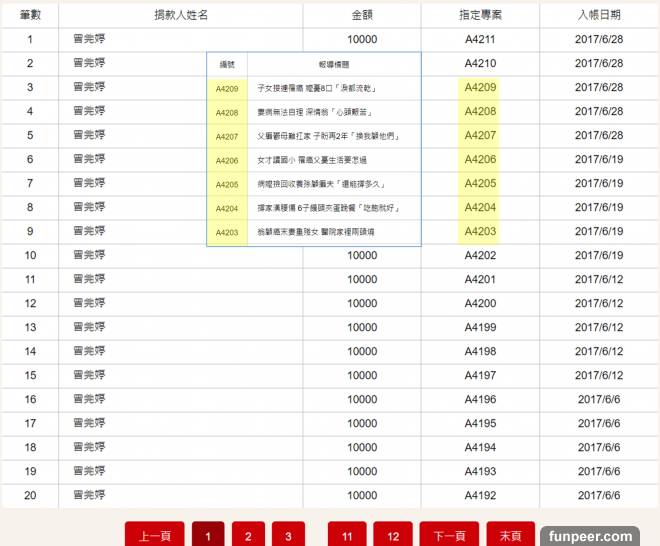Open page 2 of the results
This screenshot has width=660, height=546.
point(248,536)
